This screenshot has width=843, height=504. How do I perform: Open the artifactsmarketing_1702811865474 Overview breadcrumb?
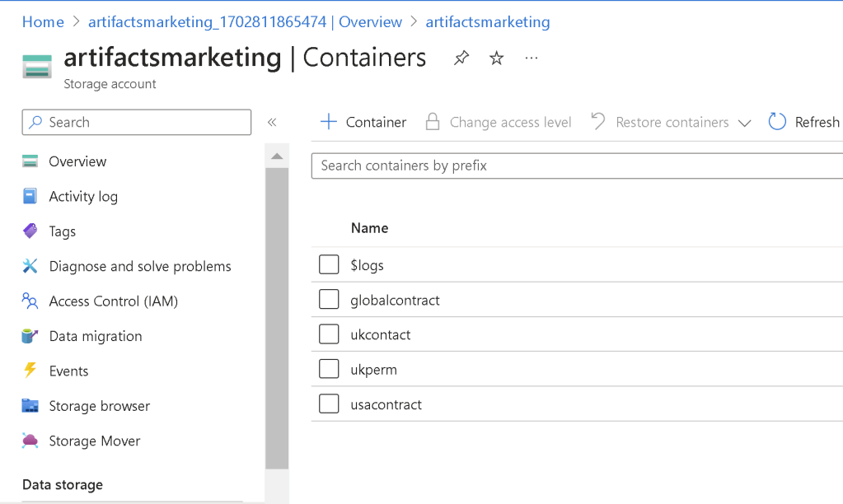click(246, 22)
